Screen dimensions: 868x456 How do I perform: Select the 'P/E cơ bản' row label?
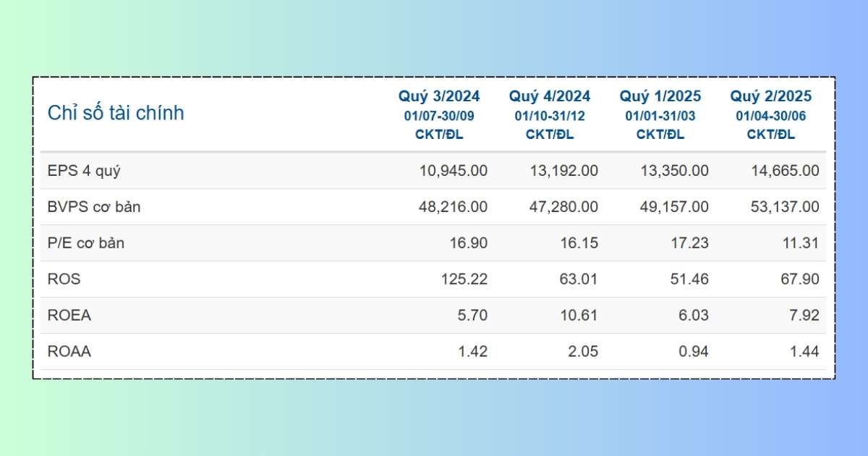86,243
